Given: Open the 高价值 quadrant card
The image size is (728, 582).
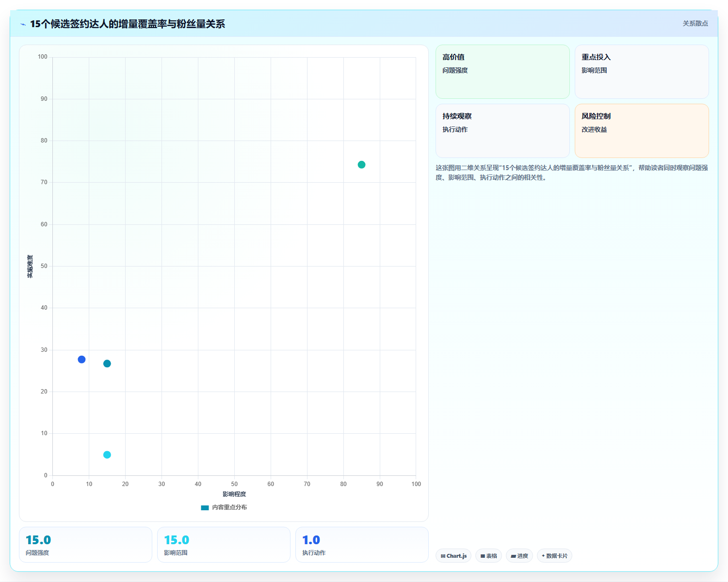Looking at the screenshot, I should click(502, 72).
